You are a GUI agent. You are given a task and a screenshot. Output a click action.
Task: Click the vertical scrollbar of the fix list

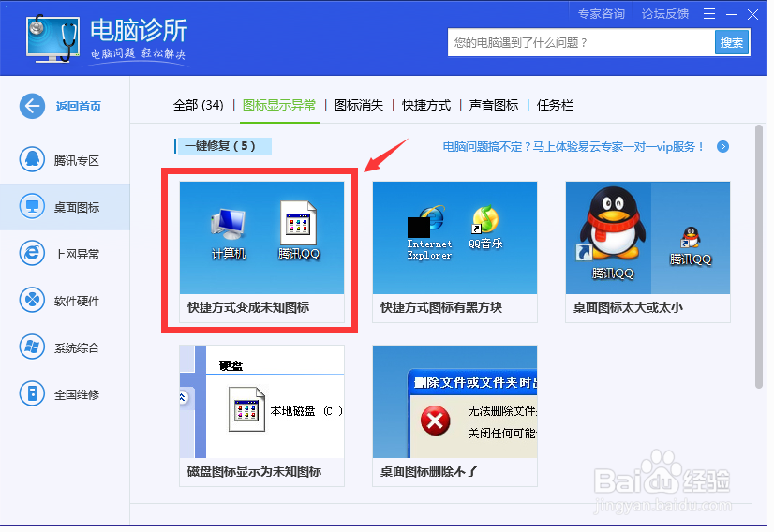[x=759, y=257]
